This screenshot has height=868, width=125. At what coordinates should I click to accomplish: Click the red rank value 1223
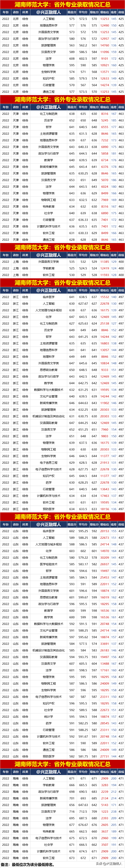coord(104,812)
